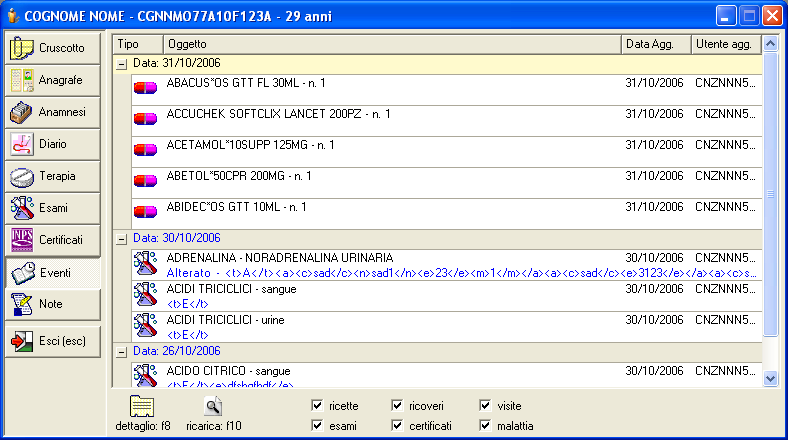Disable the malattia checkbox

485,426
